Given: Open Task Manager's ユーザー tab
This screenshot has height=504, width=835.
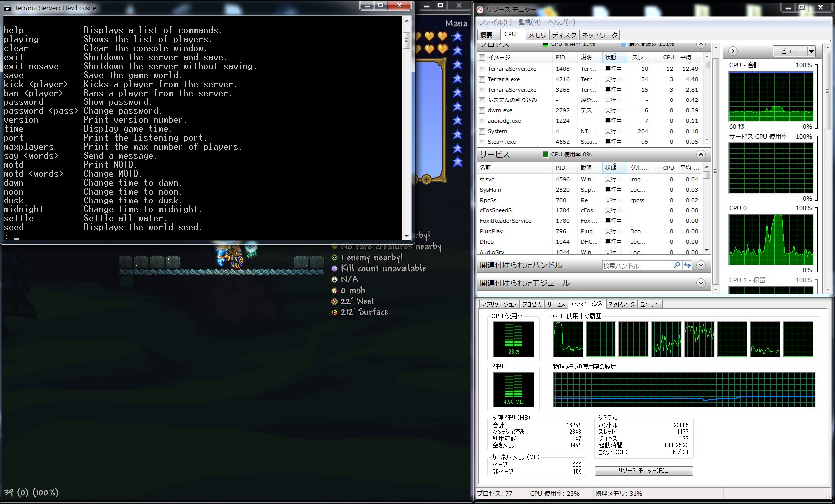Looking at the screenshot, I should [650, 304].
